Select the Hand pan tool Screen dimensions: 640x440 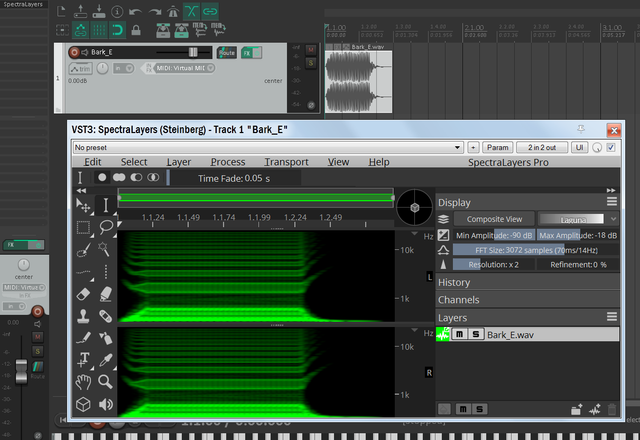(x=83, y=382)
